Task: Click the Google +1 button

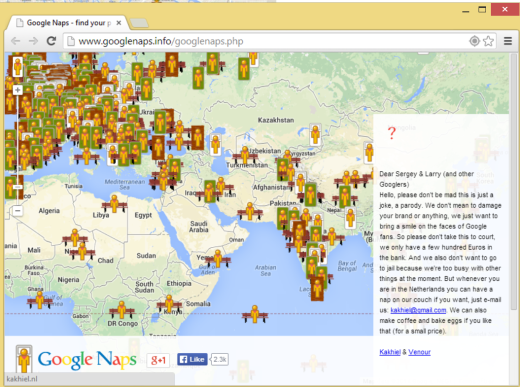Action: pos(158,360)
